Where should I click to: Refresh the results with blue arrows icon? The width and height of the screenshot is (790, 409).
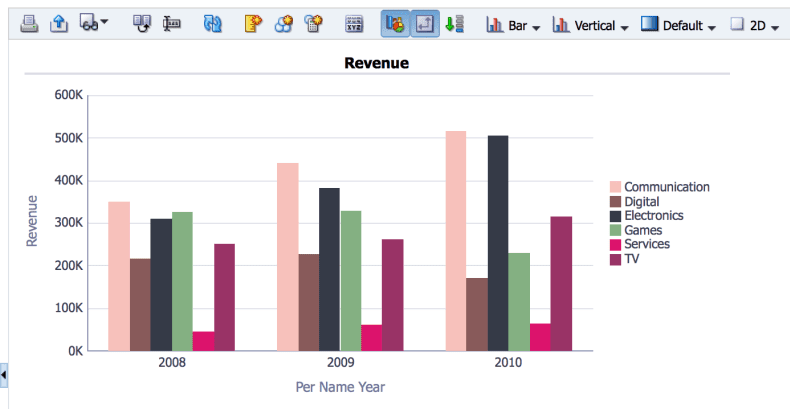click(x=212, y=24)
